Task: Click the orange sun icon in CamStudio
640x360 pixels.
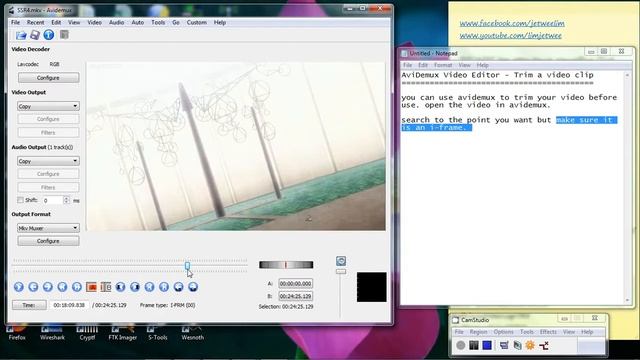Action: click(x=530, y=345)
